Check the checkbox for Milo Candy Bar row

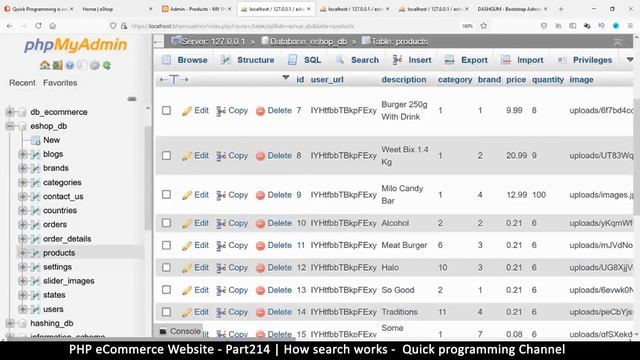pyautogui.click(x=167, y=195)
